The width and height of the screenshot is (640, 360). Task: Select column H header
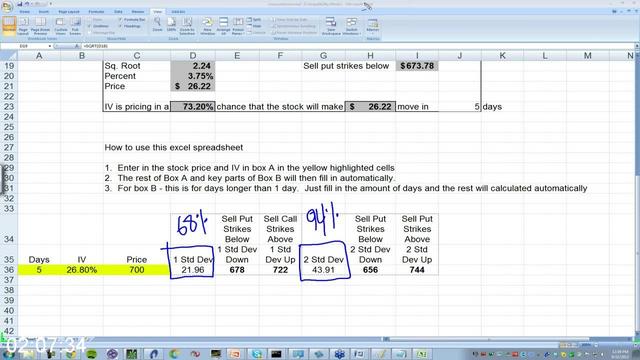click(x=370, y=56)
